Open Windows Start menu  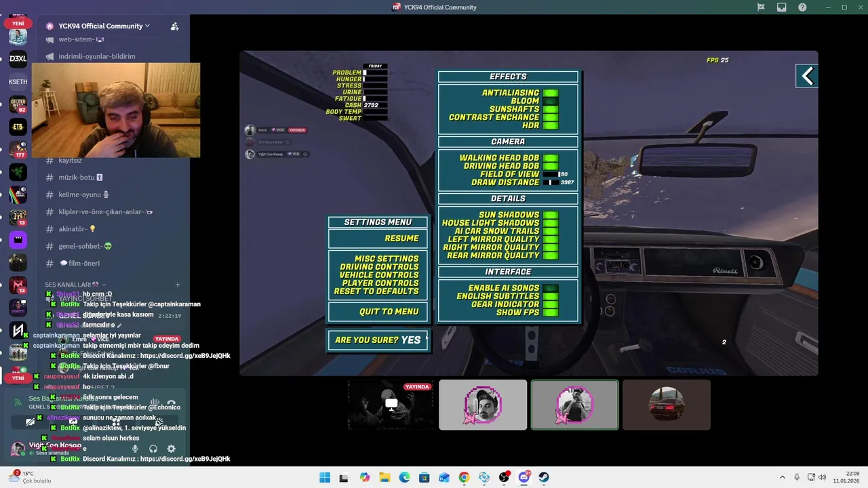click(x=325, y=477)
